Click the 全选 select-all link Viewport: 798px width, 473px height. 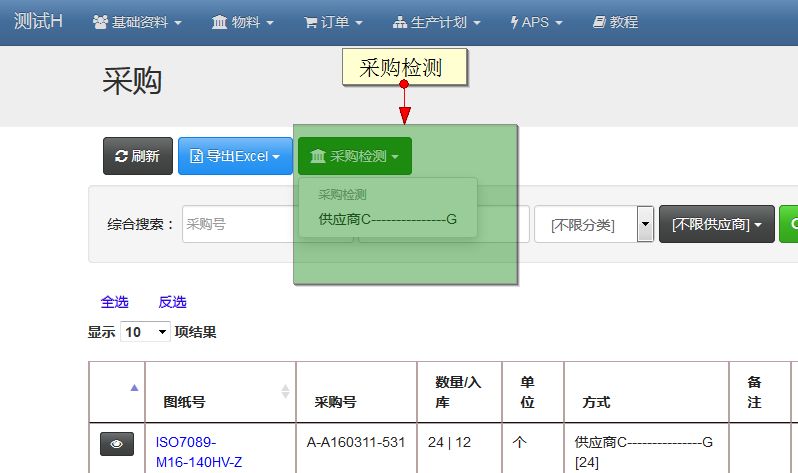pos(114,302)
